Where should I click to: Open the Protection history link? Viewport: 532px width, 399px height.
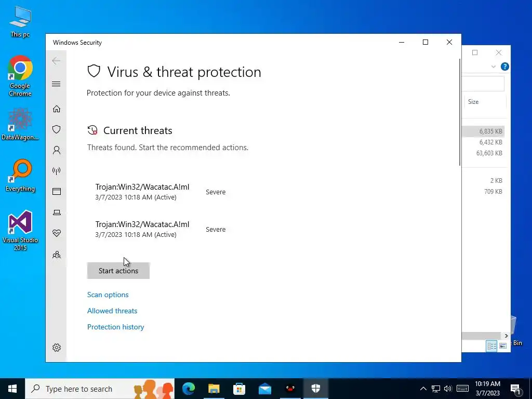tap(116, 327)
